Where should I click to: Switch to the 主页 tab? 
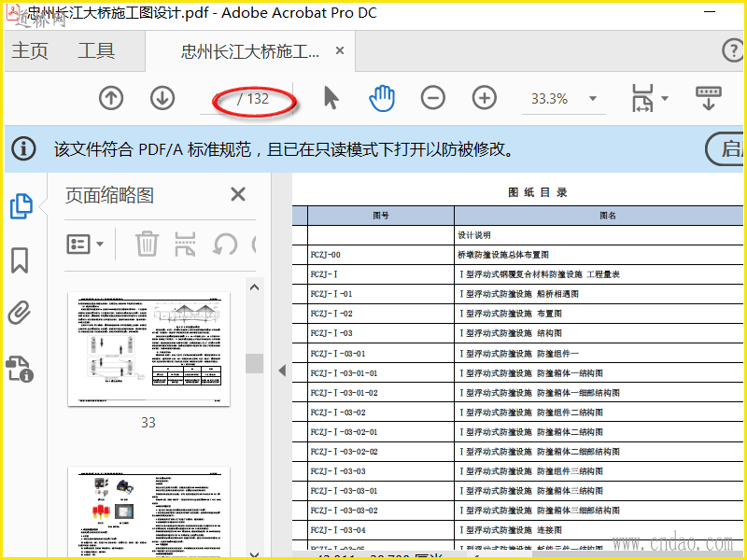pyautogui.click(x=30, y=50)
